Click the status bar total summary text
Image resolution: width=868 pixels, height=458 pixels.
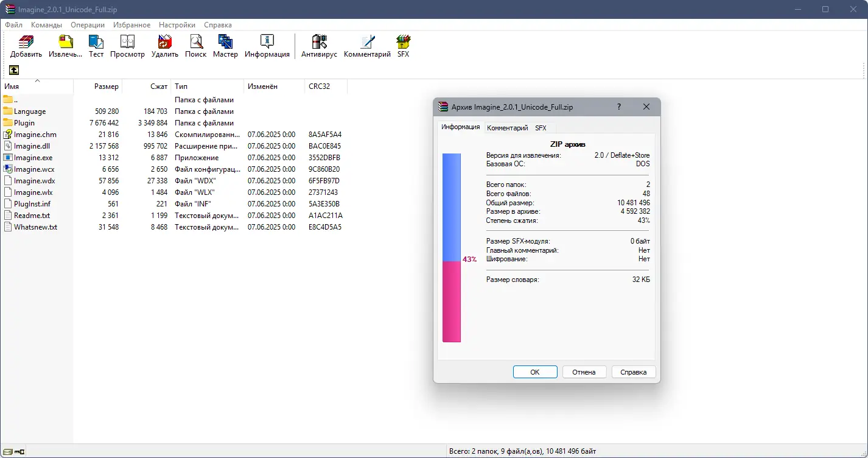pyautogui.click(x=522, y=451)
